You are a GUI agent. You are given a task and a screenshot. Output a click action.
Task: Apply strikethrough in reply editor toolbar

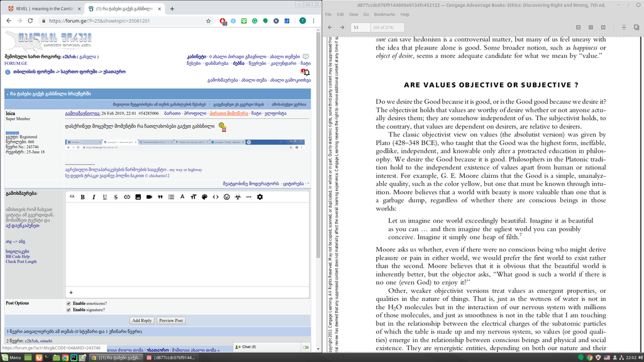tap(116, 197)
